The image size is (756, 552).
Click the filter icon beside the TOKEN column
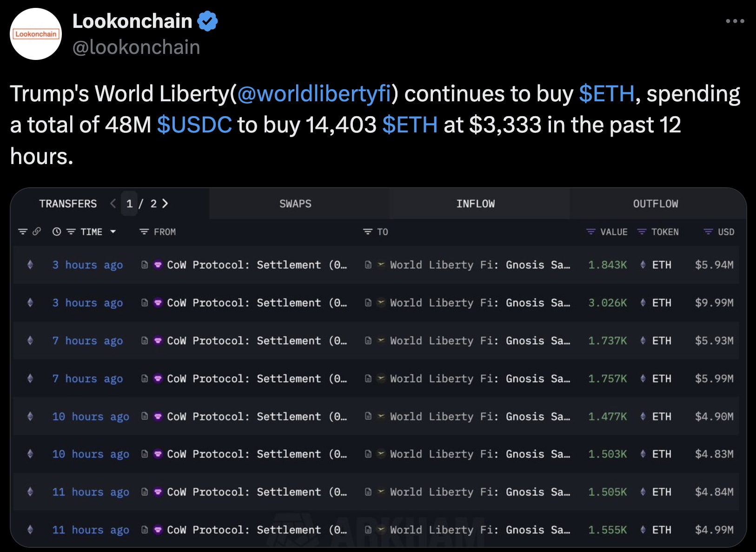[642, 232]
